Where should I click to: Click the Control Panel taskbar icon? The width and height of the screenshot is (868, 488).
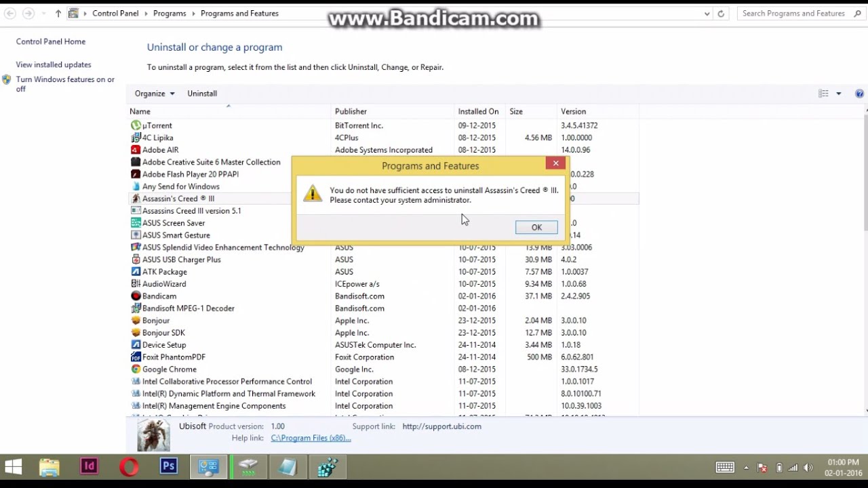(208, 467)
